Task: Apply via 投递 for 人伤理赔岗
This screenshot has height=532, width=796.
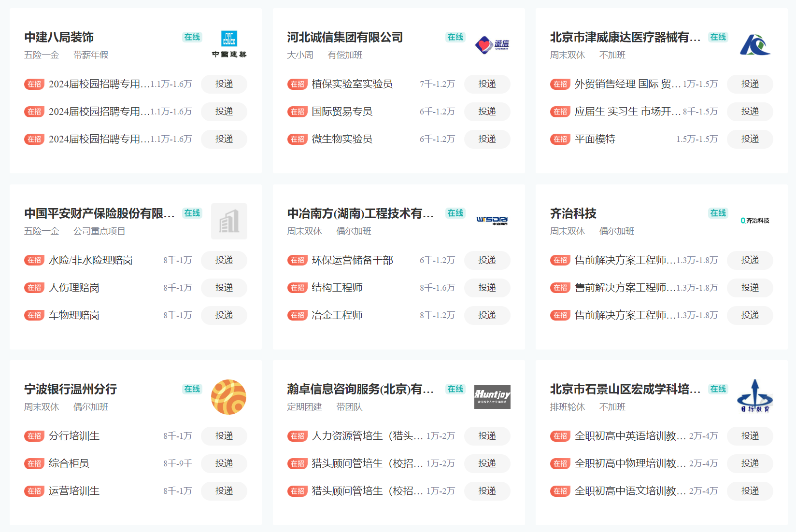Action: [x=224, y=288]
